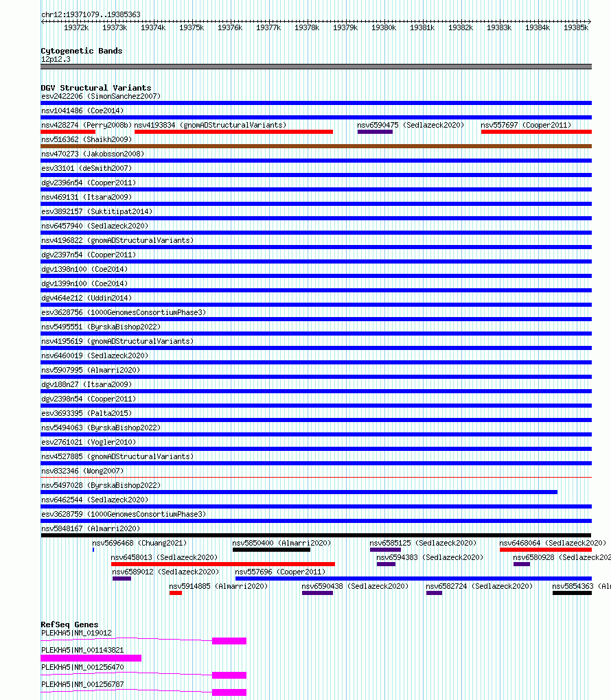Select the grey cytogenetic band bar
611x700 pixels.
tap(316, 67)
